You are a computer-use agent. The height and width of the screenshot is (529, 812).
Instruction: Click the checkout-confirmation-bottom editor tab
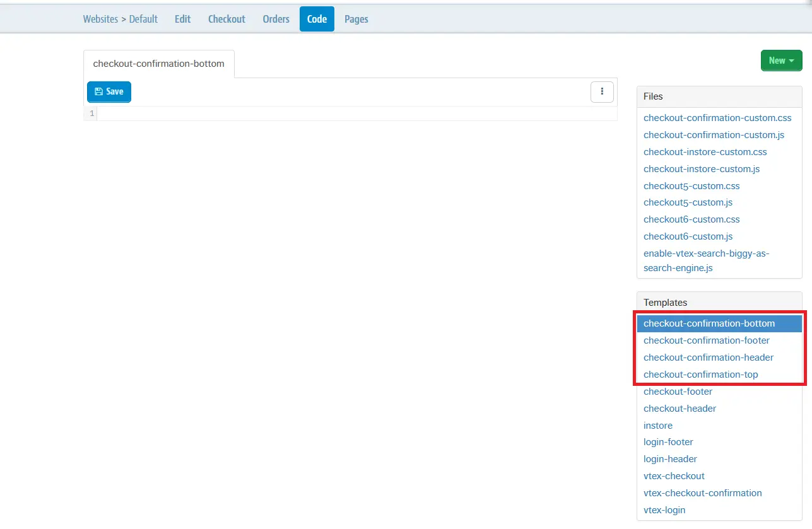click(158, 64)
